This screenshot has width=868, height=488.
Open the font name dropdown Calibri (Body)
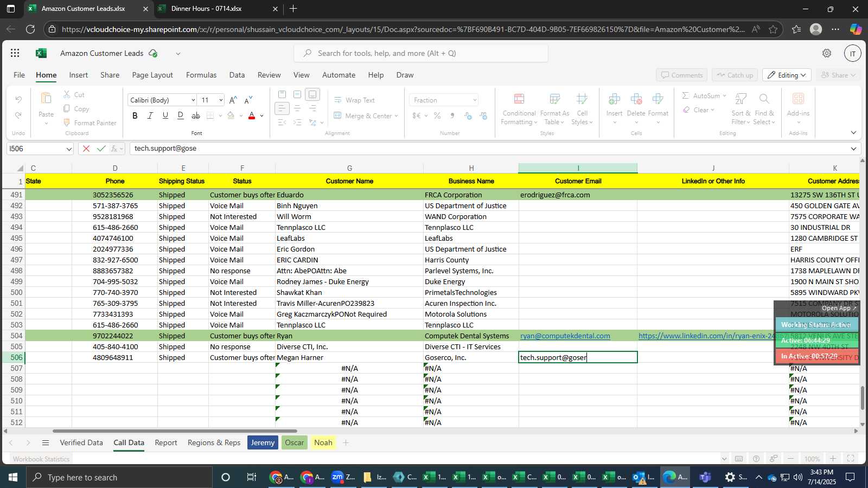click(193, 100)
